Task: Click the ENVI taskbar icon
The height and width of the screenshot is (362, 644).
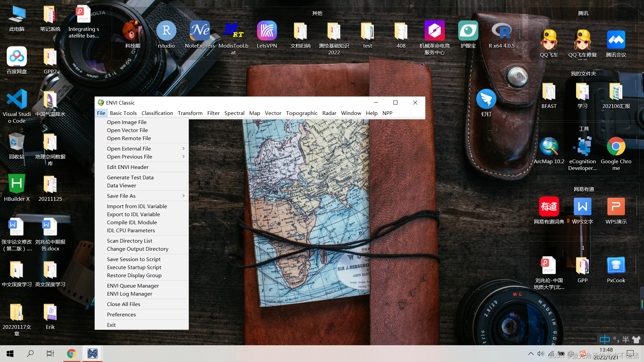Action: [92, 354]
